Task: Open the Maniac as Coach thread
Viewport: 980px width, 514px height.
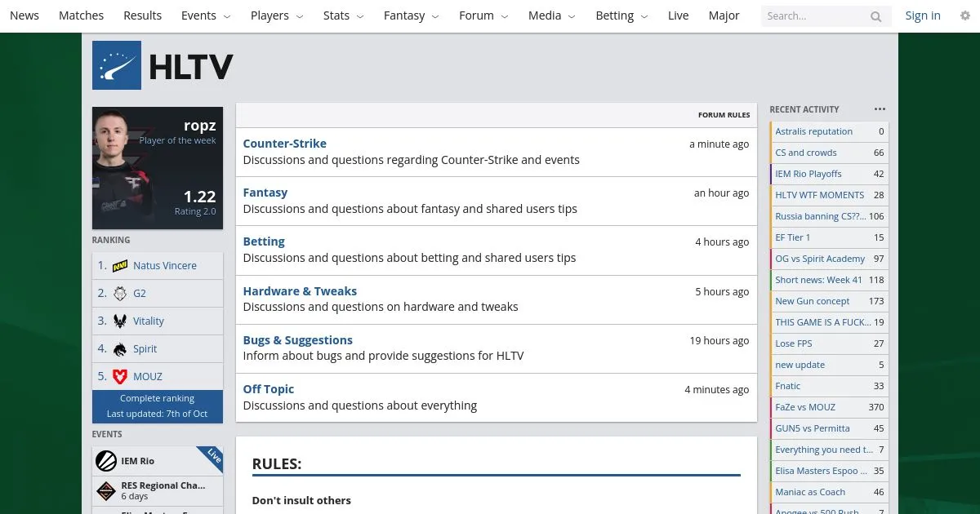Action: (830, 492)
